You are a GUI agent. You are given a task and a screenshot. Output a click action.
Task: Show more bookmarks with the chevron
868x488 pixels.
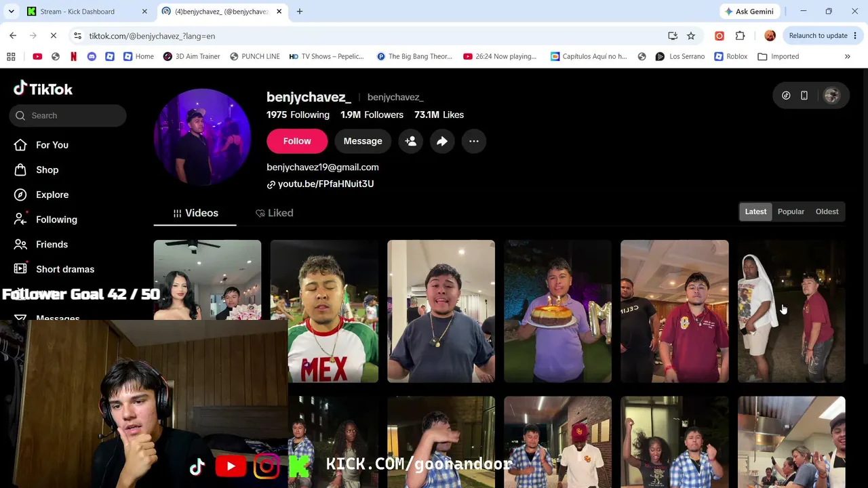tap(847, 57)
